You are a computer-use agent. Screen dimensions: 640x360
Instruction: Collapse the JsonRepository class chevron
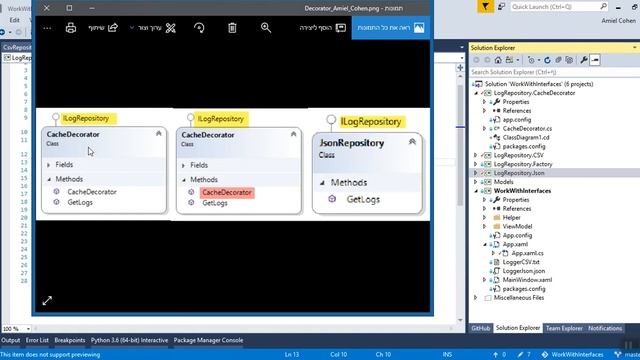pos(412,142)
